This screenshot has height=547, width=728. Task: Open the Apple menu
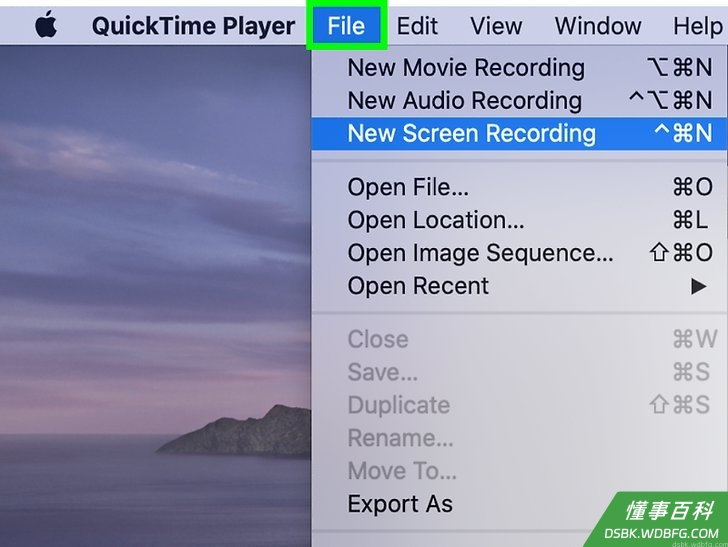pos(46,25)
